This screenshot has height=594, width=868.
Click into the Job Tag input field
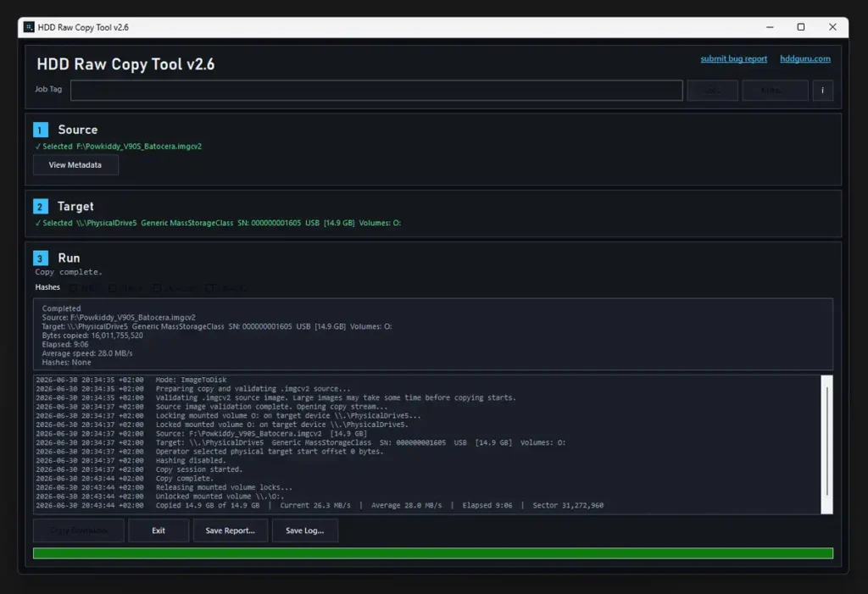click(376, 90)
